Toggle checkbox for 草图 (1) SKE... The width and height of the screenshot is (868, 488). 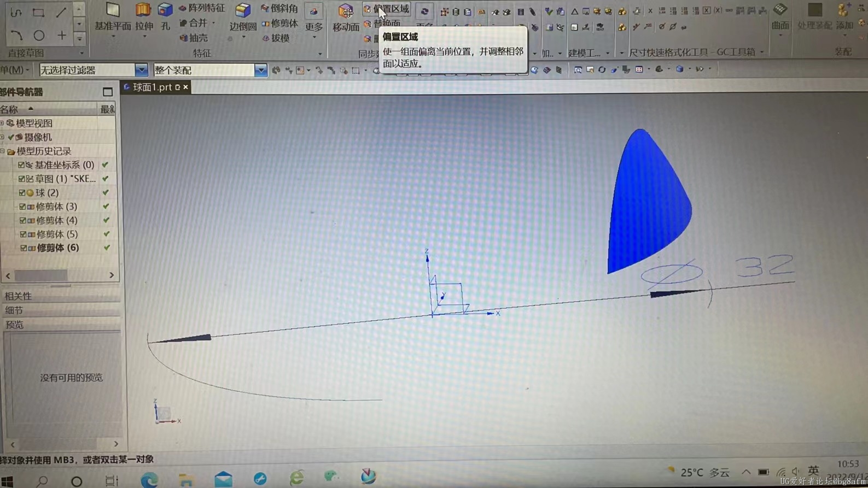click(x=22, y=179)
